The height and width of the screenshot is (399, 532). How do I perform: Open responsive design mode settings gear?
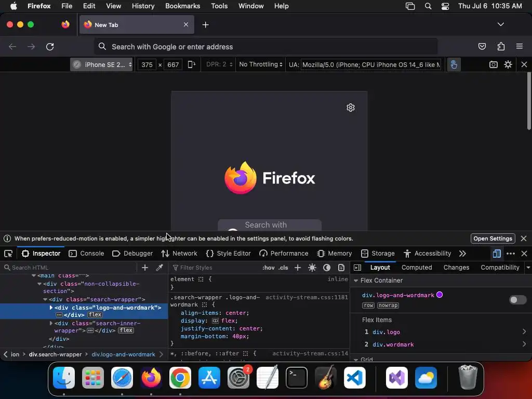click(x=508, y=64)
